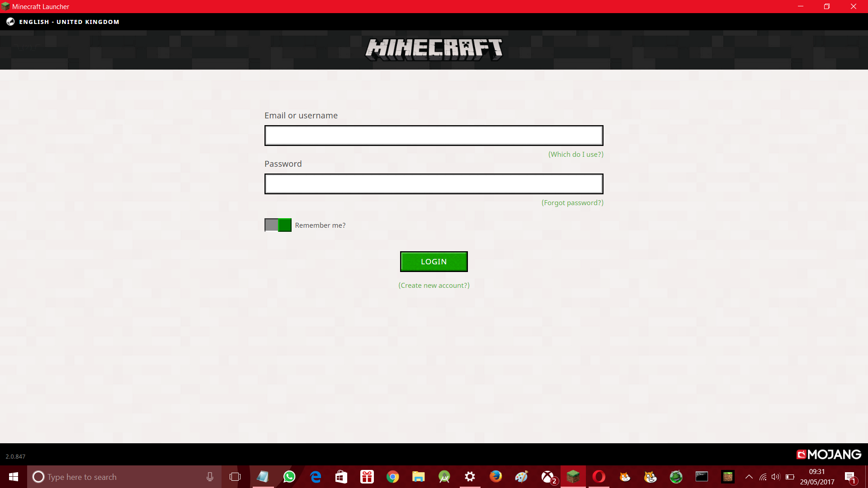Open WhatsApp from the taskbar
Viewport: 868px width, 488px height.
click(x=289, y=477)
